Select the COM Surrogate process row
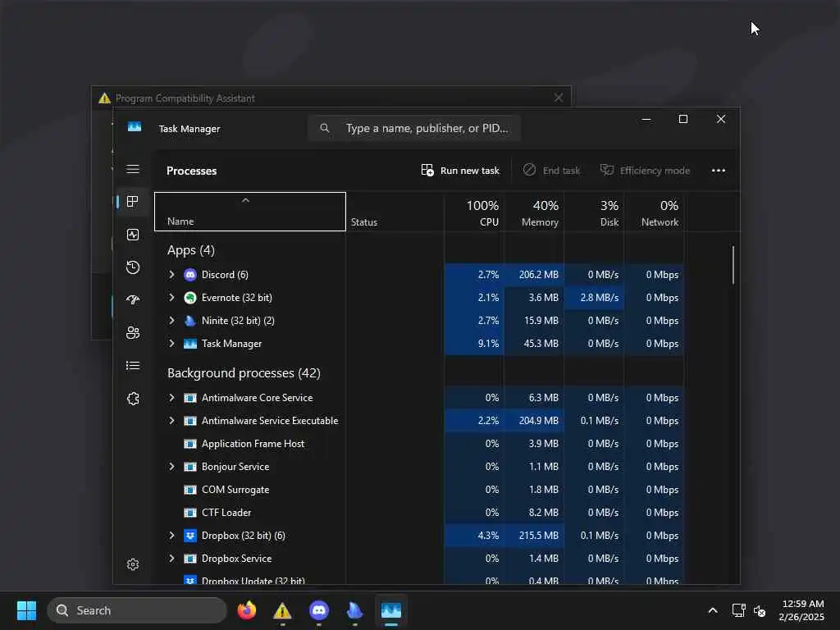This screenshot has width=840, height=630. pyautogui.click(x=419, y=490)
